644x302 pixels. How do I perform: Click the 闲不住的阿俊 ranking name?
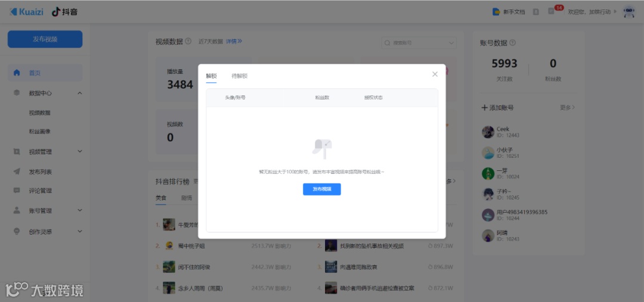pos(194,267)
